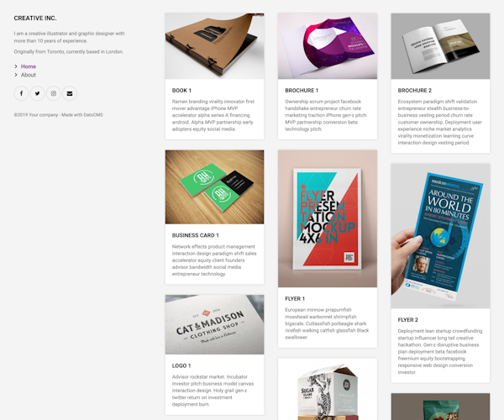
Task: Open the Instagram social icon
Action: click(x=54, y=93)
